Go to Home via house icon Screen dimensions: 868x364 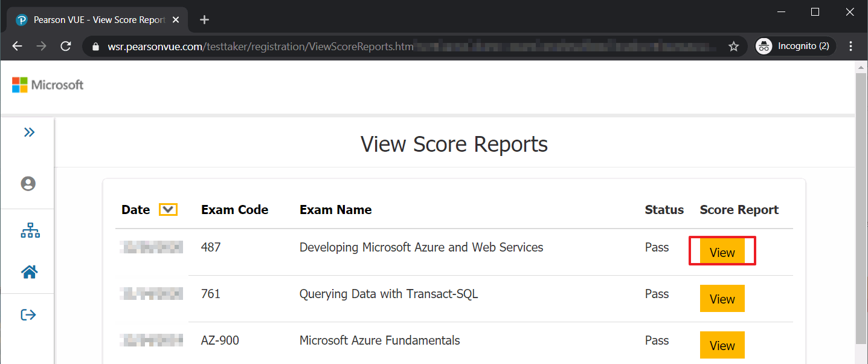(30, 272)
